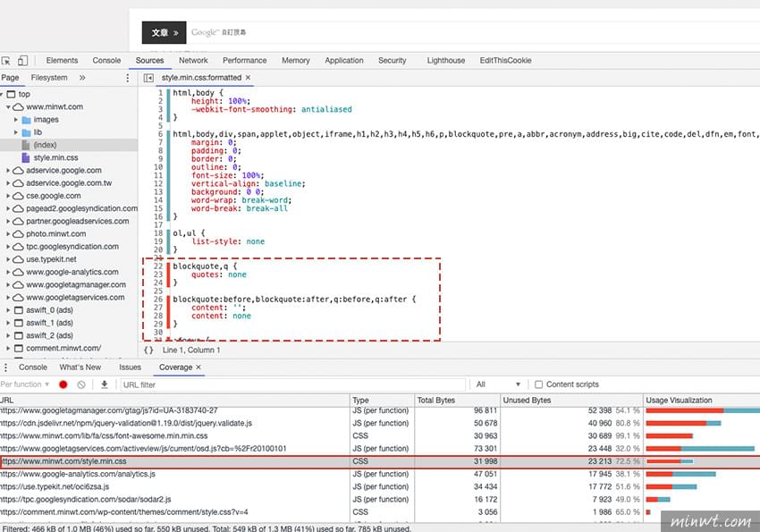
Task: Open the What's New drawer tab
Action: click(x=80, y=367)
